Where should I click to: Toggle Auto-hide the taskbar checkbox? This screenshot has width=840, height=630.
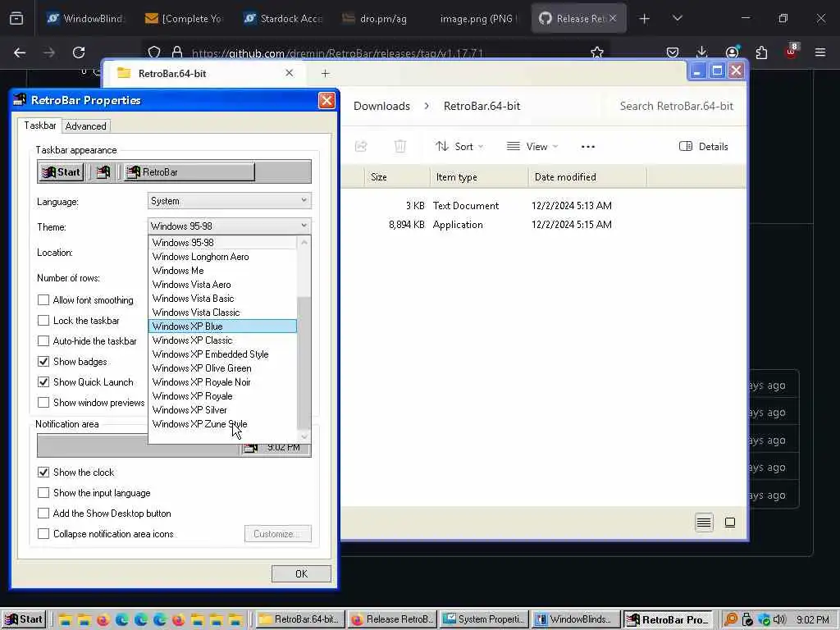[x=43, y=340]
